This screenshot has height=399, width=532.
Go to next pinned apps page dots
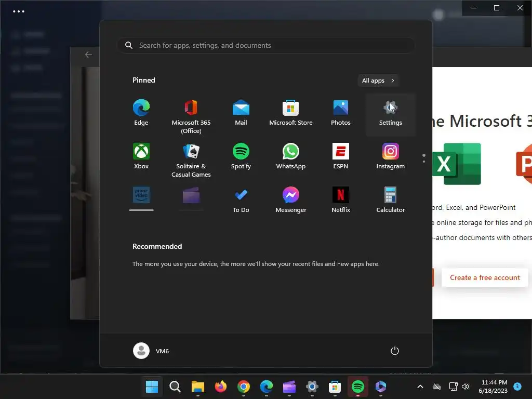pyautogui.click(x=424, y=158)
